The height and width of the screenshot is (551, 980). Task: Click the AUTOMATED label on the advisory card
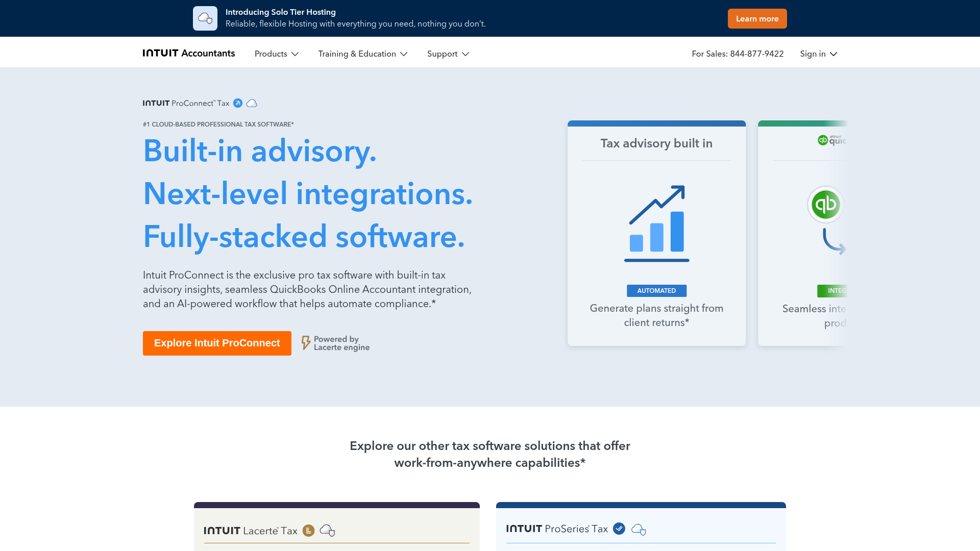tap(656, 290)
